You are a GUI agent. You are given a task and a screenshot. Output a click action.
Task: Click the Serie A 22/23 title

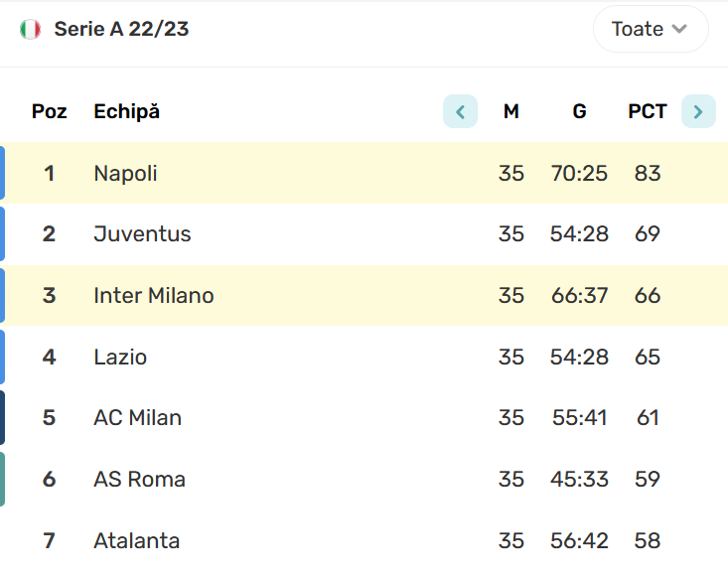[x=121, y=29]
